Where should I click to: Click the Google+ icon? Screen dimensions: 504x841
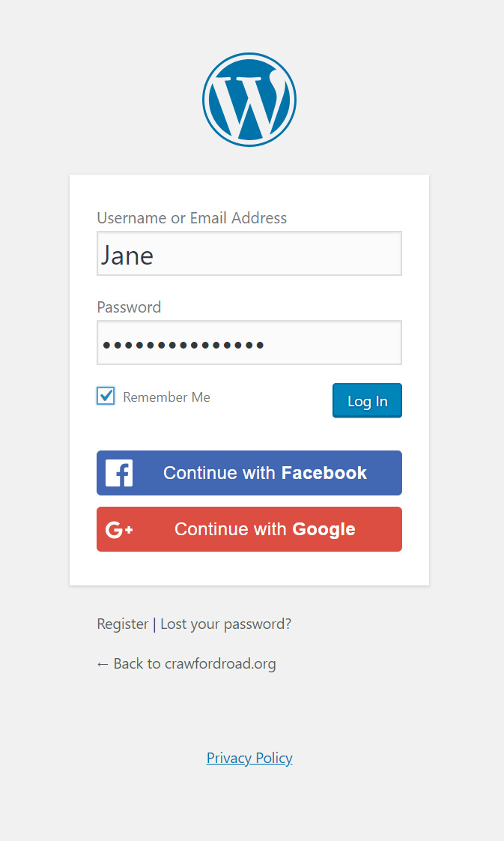119,530
